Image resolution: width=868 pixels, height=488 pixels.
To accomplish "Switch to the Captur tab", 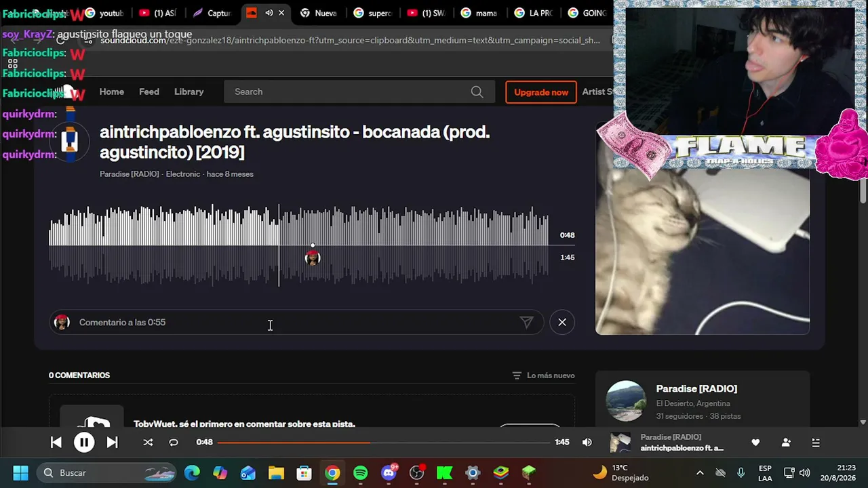I will 211,13.
